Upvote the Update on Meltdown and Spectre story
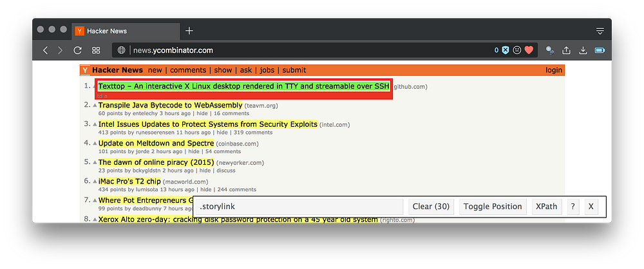 pos(95,144)
